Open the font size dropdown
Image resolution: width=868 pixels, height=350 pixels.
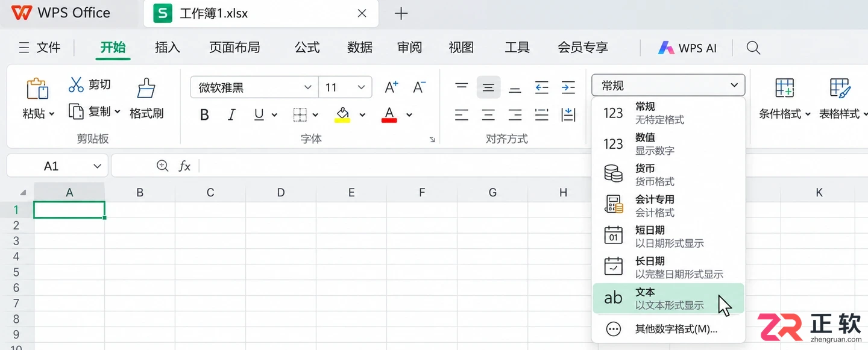click(x=361, y=87)
